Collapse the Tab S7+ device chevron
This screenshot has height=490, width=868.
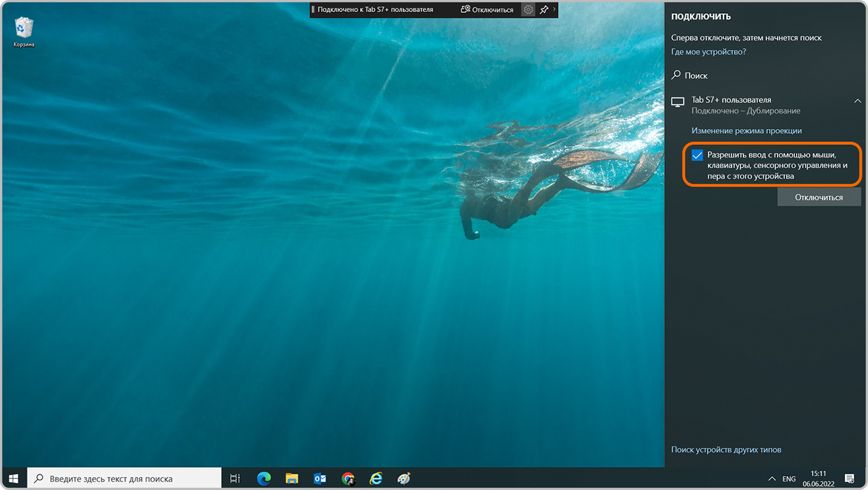tap(857, 100)
